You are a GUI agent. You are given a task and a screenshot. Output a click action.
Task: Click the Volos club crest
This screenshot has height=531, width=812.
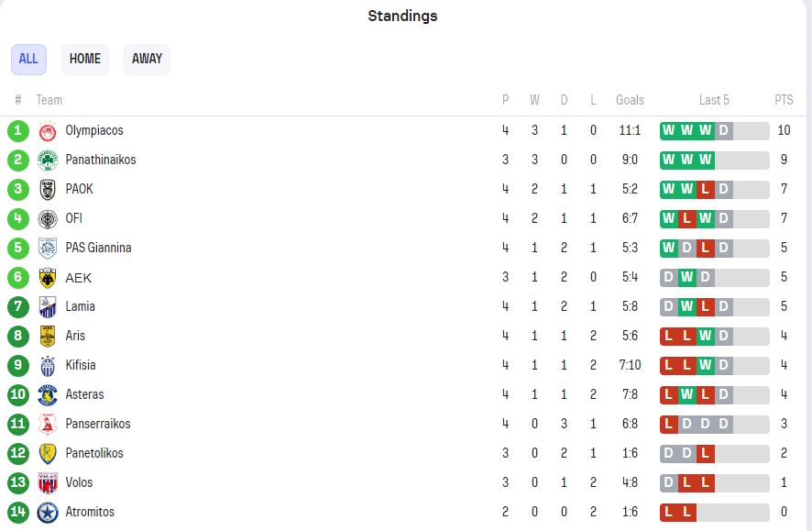coord(48,483)
